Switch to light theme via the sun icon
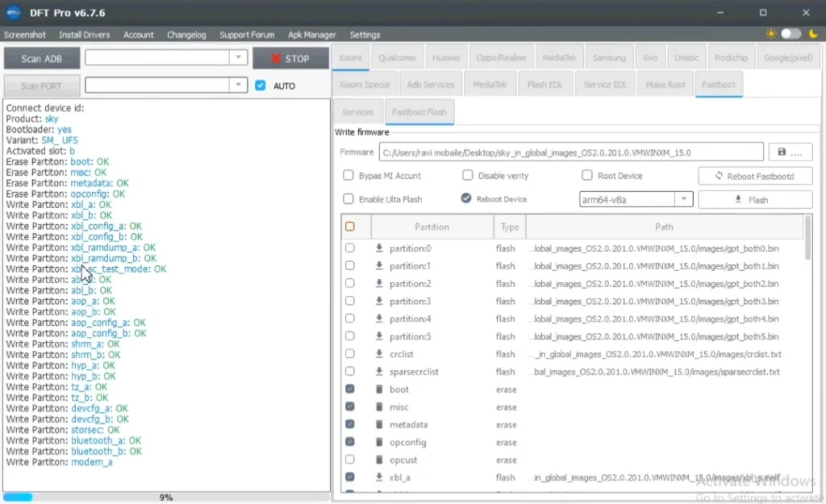This screenshot has width=826, height=504. 771,35
